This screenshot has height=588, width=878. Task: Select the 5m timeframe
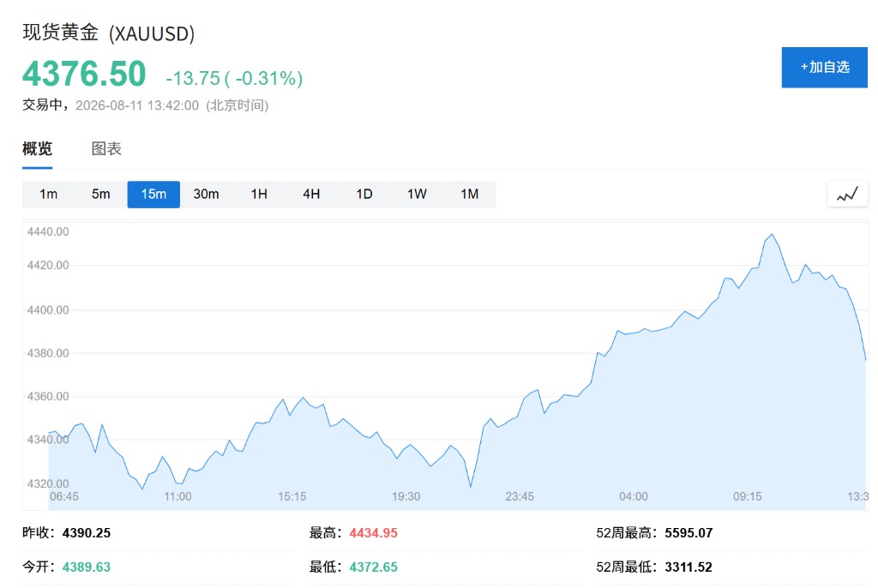101,195
